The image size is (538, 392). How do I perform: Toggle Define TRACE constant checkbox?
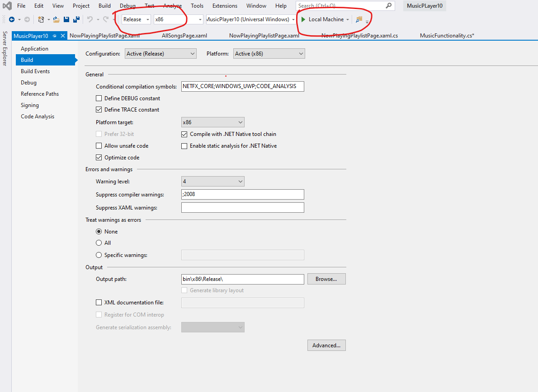[x=99, y=110]
